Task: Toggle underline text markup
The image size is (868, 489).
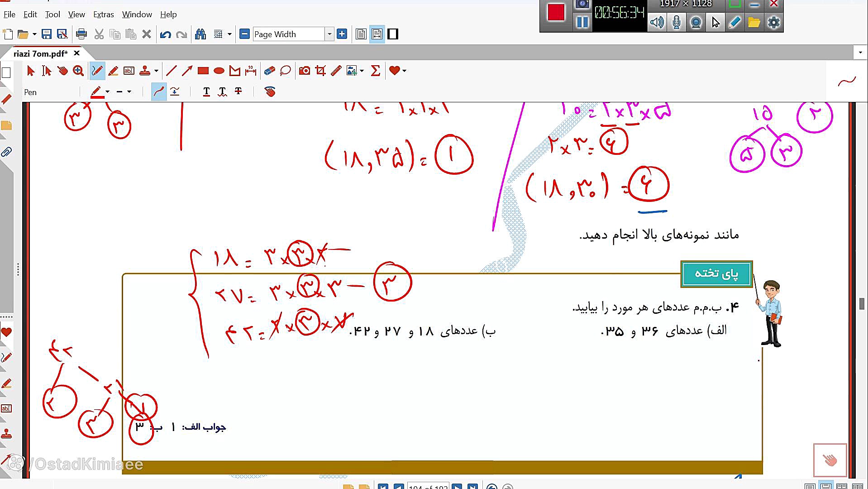Action: tap(206, 92)
